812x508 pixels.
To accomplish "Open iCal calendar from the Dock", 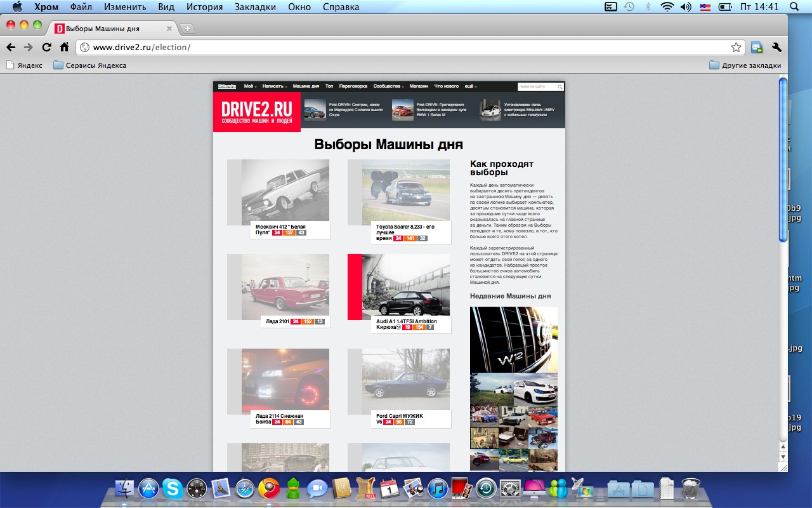I will [x=390, y=488].
